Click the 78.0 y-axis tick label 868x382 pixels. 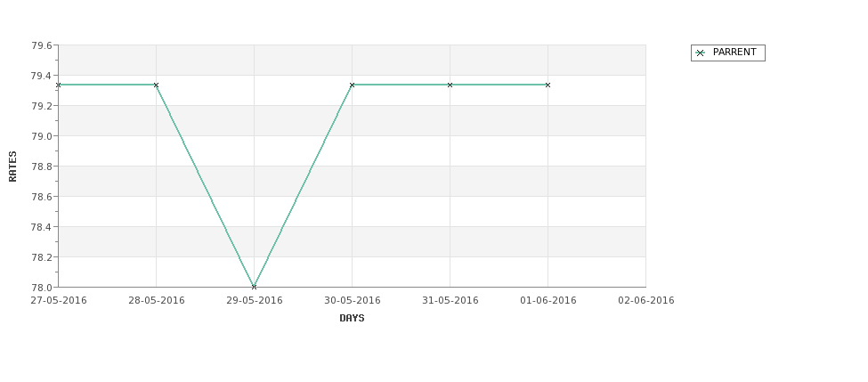point(42,288)
